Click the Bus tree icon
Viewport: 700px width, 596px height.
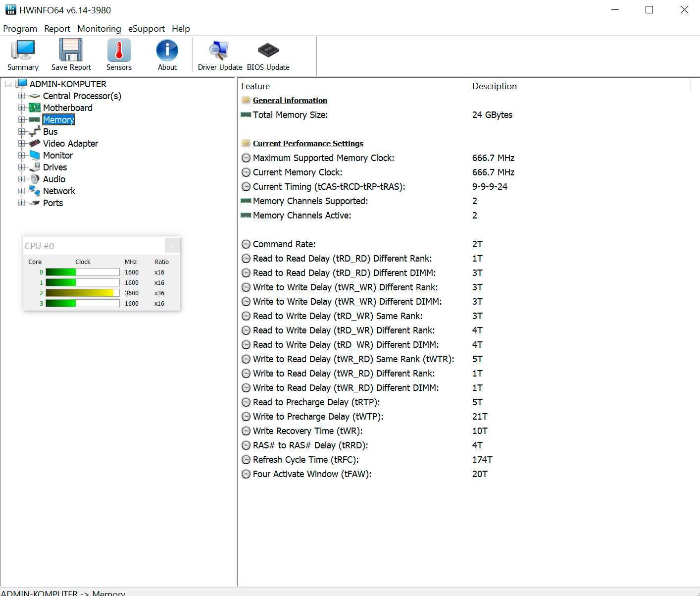[x=35, y=131]
